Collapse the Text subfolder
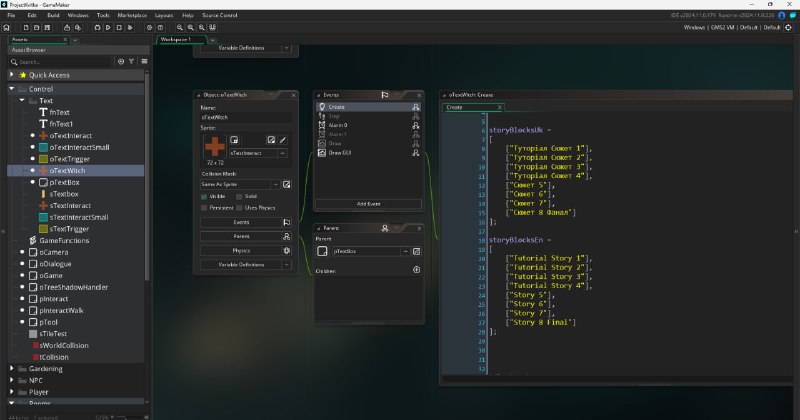 (x=22, y=101)
